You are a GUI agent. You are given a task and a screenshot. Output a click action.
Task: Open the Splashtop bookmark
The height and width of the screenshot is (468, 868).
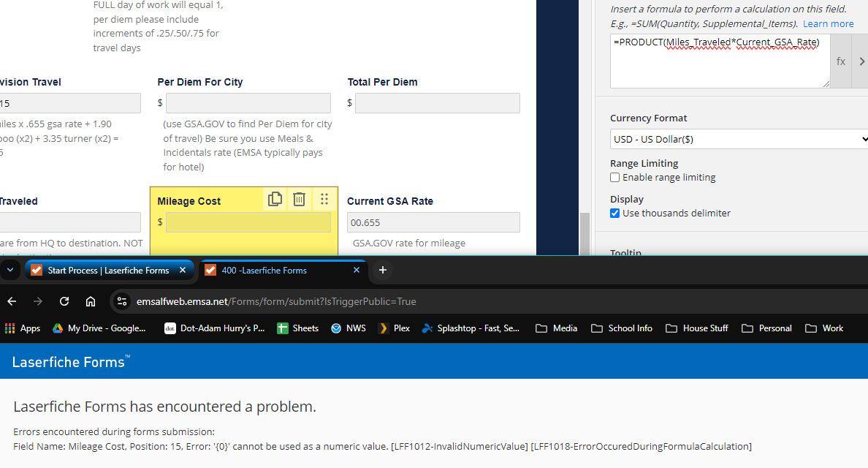click(x=471, y=328)
